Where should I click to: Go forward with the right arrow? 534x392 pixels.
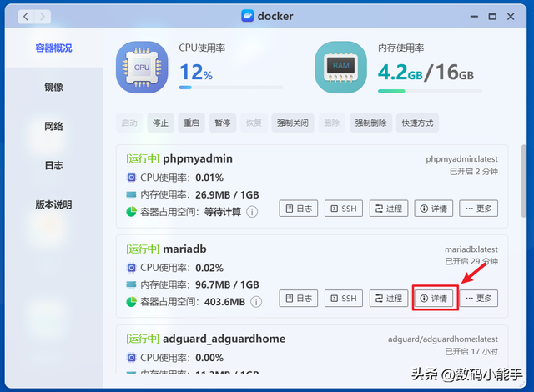point(43,17)
